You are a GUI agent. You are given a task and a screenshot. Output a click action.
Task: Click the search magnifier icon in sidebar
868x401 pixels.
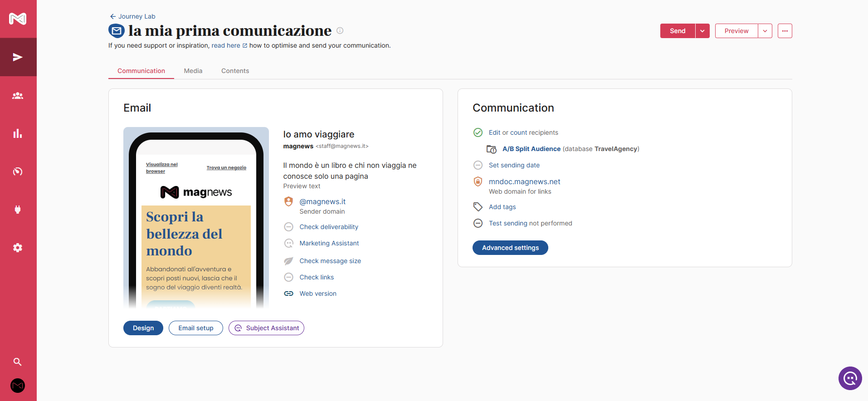point(18,362)
